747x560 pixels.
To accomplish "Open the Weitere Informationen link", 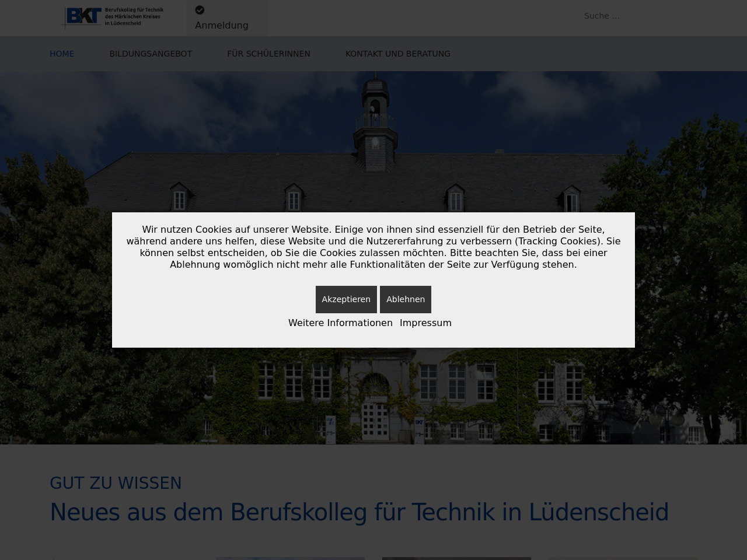I will point(340,323).
